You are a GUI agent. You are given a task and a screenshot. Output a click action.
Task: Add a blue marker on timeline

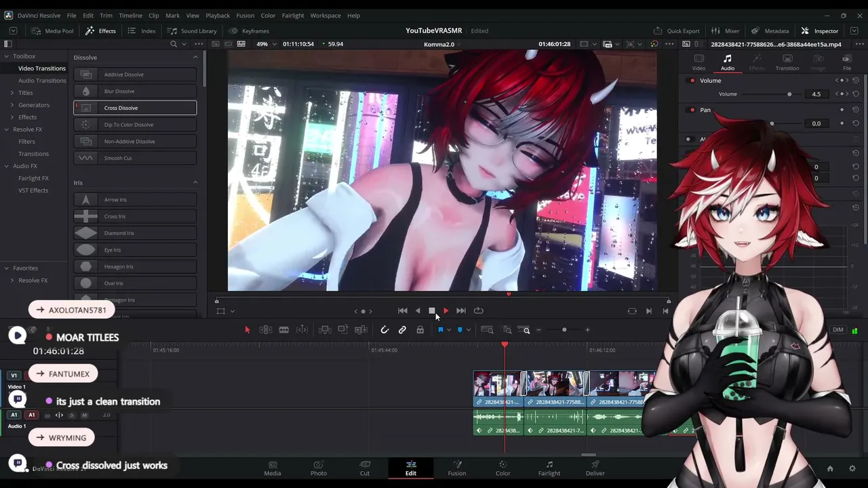(460, 330)
